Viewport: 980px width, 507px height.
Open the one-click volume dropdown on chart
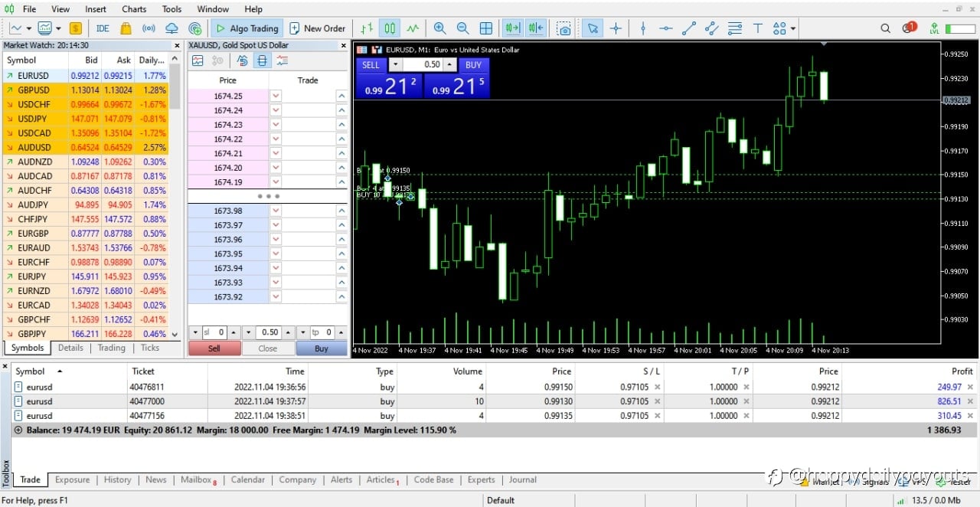[x=396, y=65]
